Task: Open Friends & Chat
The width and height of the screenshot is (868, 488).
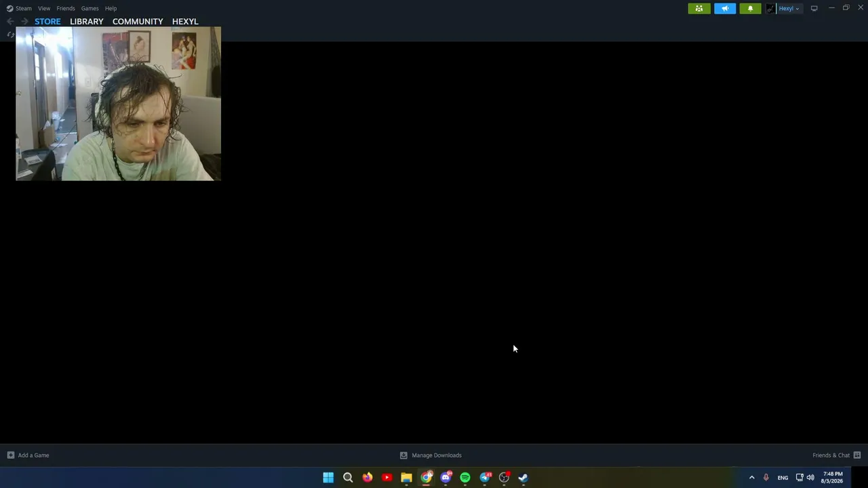Action: point(837,455)
